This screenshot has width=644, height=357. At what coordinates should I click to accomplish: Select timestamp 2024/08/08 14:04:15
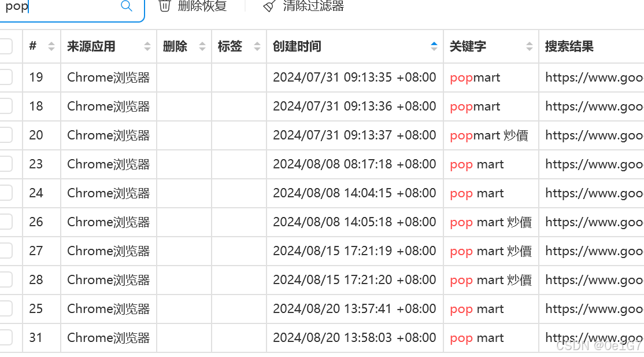click(354, 193)
